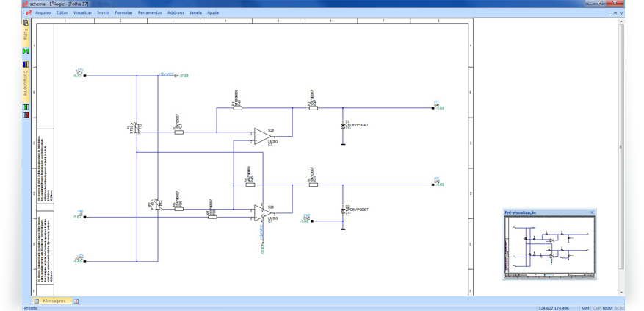Open the Inserir menu
644x311 pixels.
click(x=104, y=12)
